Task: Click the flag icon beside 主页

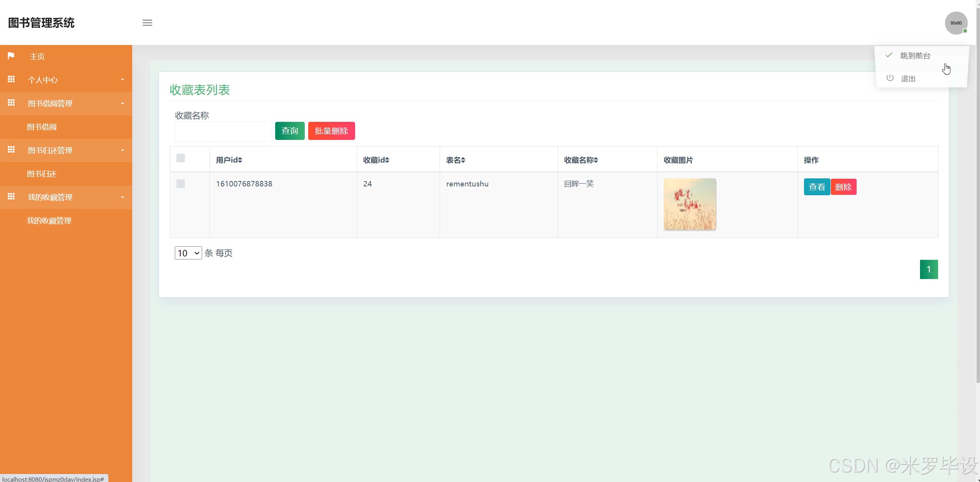Action: (11, 56)
